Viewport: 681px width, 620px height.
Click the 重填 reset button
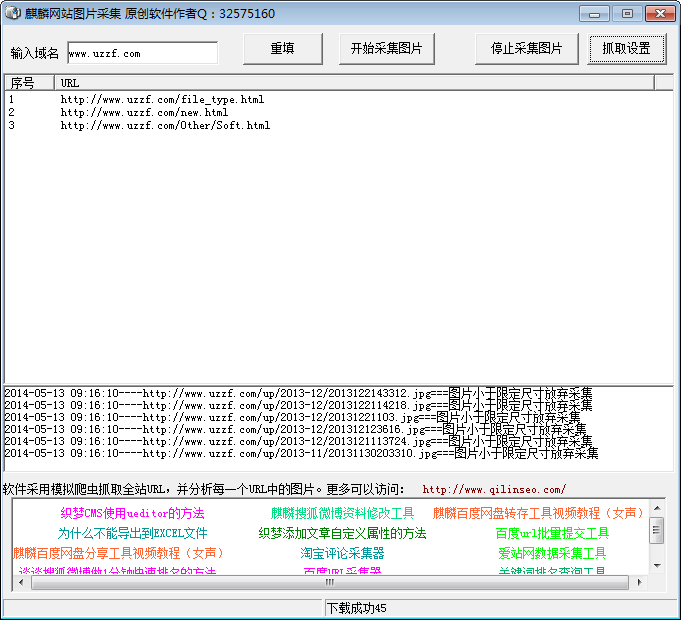(283, 49)
